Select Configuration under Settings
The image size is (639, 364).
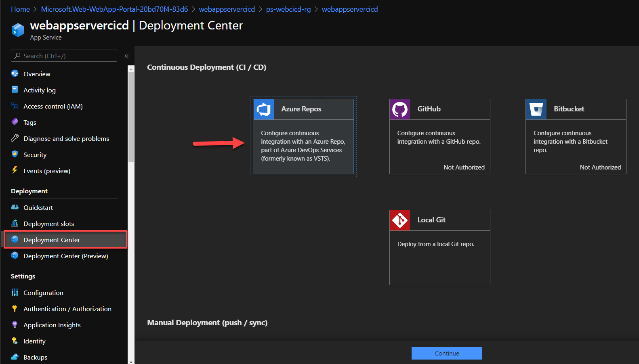(x=43, y=293)
